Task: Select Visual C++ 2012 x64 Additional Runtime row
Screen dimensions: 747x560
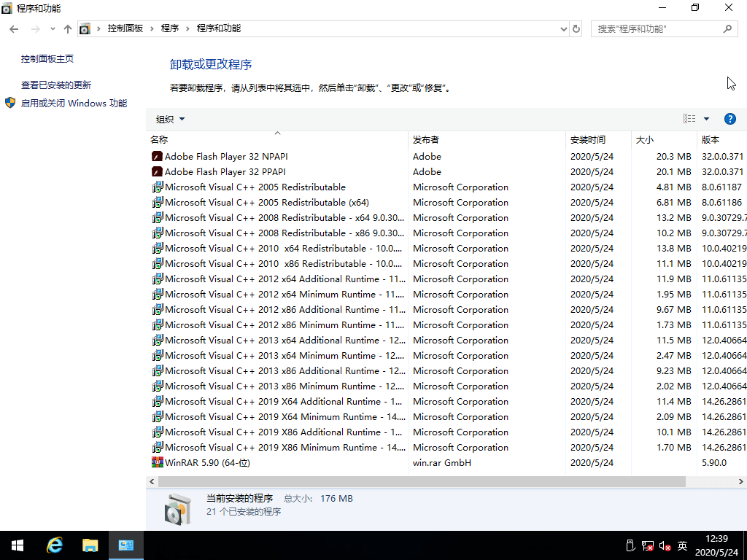Action: point(446,279)
